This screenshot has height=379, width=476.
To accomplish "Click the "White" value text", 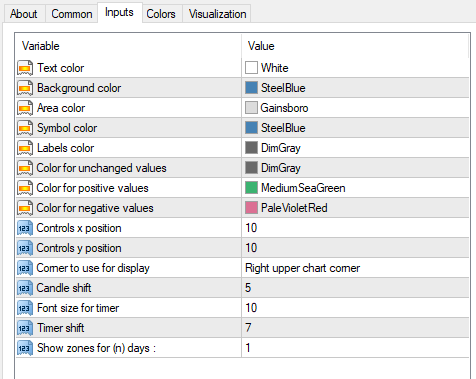I will click(x=275, y=68).
